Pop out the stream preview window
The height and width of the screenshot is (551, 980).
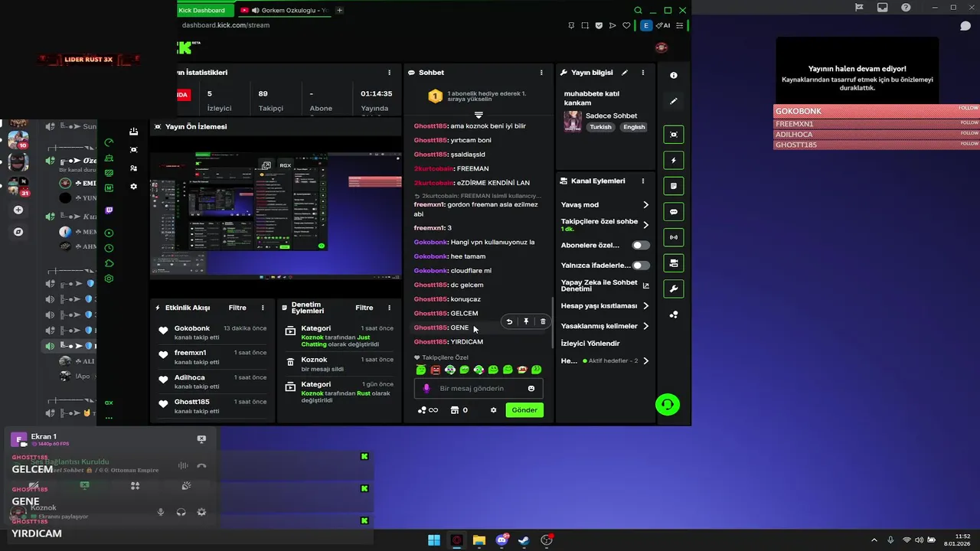[266, 165]
